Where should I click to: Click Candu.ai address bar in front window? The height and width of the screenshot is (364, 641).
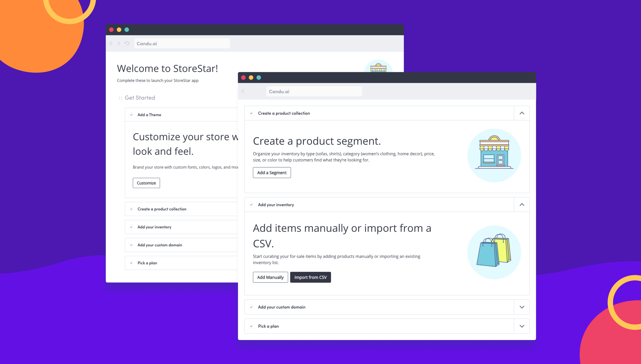point(314,91)
